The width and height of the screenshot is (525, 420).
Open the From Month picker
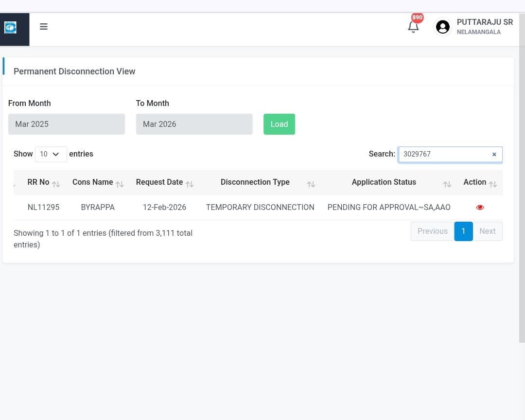pyautogui.click(x=67, y=124)
